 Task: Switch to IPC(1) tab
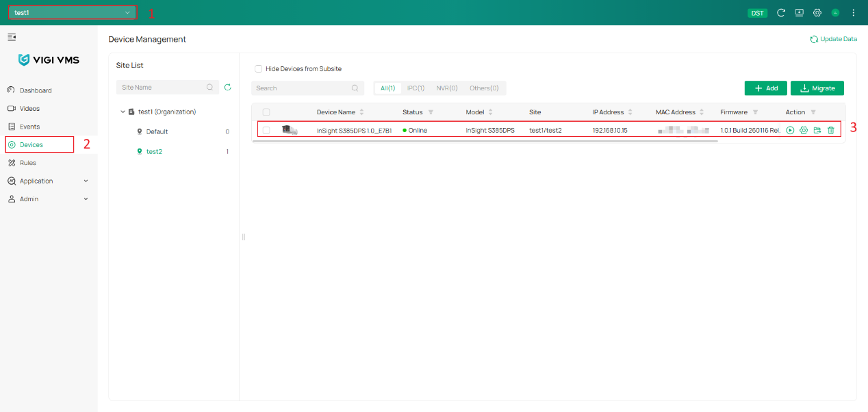[416, 88]
